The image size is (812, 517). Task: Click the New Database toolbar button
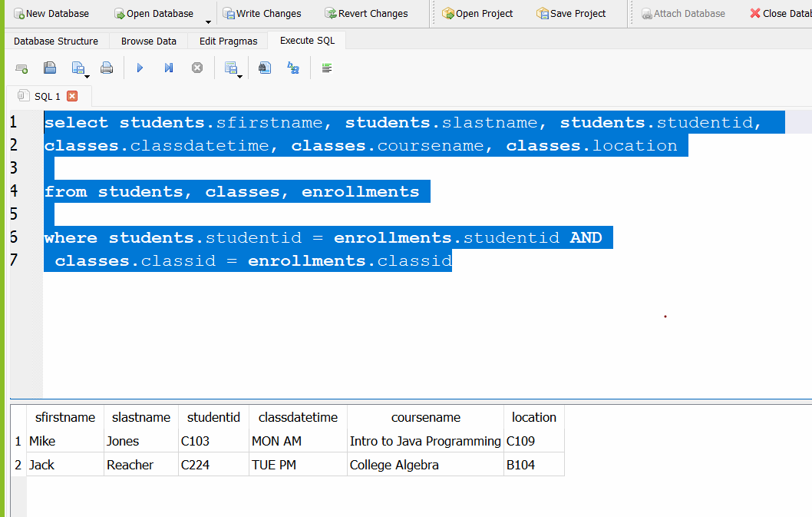point(51,14)
